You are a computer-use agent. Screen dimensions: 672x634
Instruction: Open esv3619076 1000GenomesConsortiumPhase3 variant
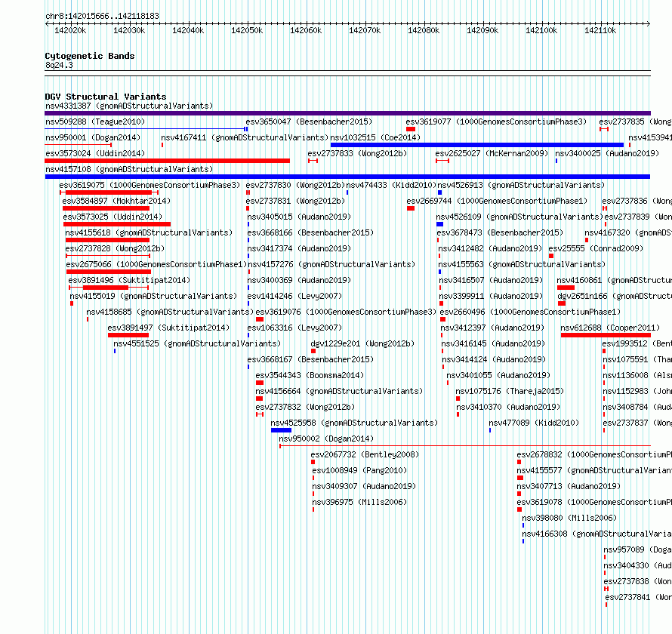pos(346,312)
